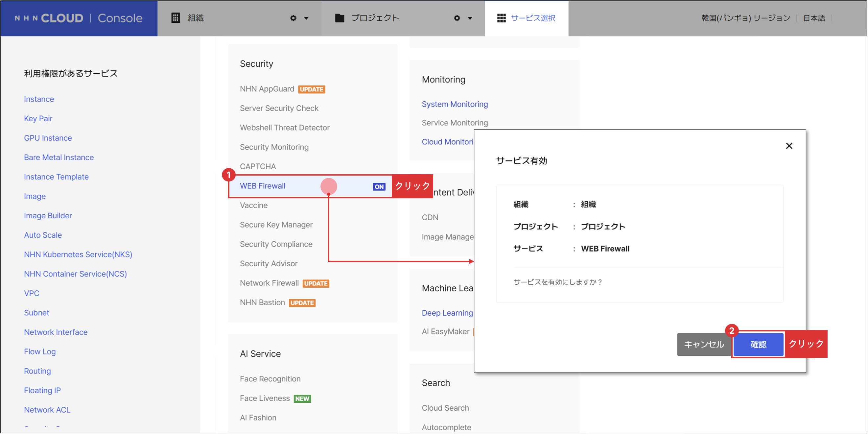Open Face Liveness service
Screen dimensions: 868x434
265,398
